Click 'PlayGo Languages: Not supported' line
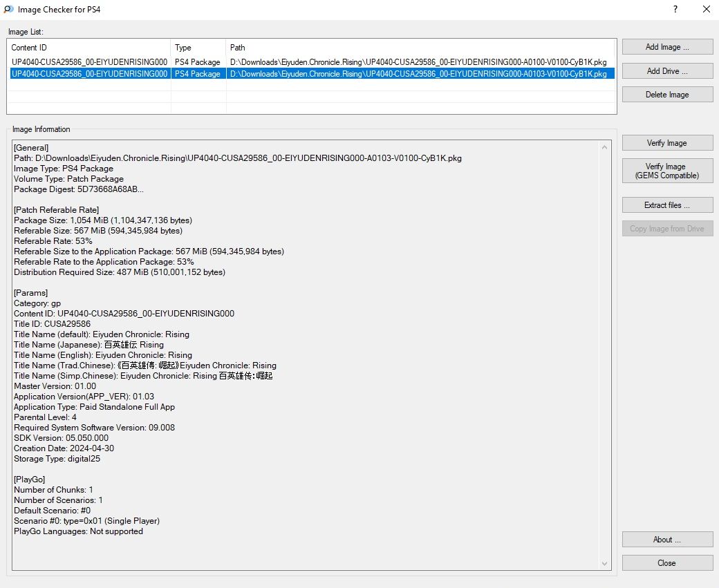This screenshot has width=719, height=588. pyautogui.click(x=78, y=531)
